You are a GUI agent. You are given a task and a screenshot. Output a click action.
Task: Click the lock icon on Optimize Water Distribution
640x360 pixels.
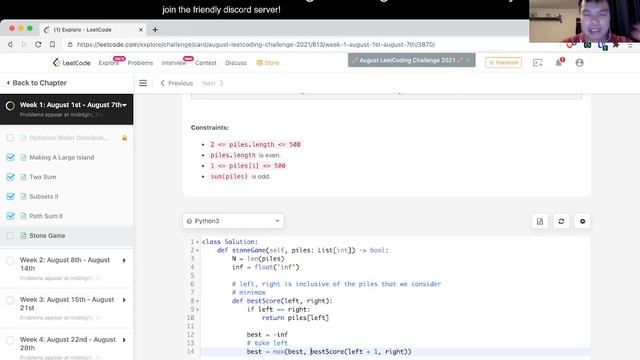coord(124,138)
